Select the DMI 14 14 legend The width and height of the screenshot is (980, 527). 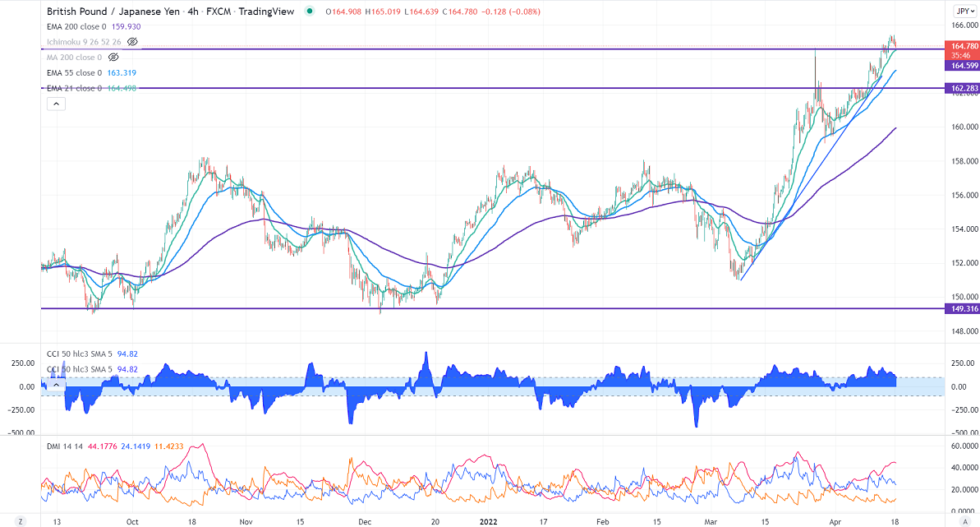point(65,446)
